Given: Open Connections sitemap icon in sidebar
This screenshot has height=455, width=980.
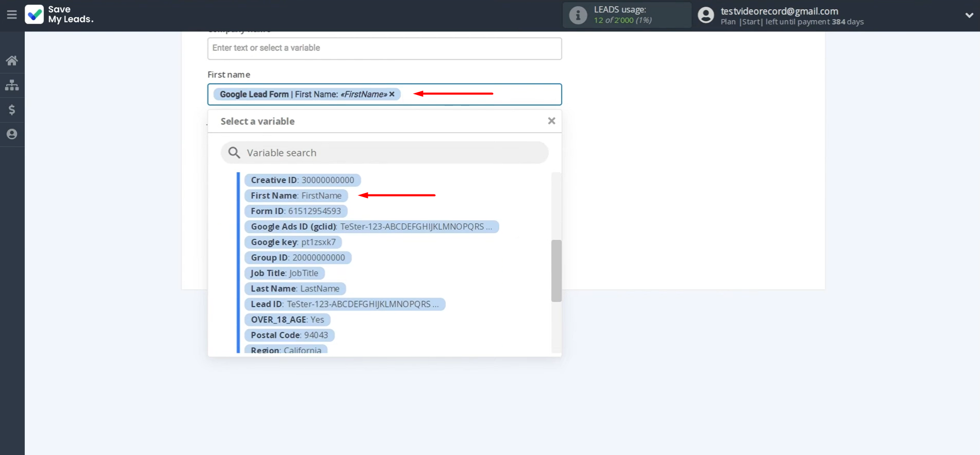Looking at the screenshot, I should 12,85.
